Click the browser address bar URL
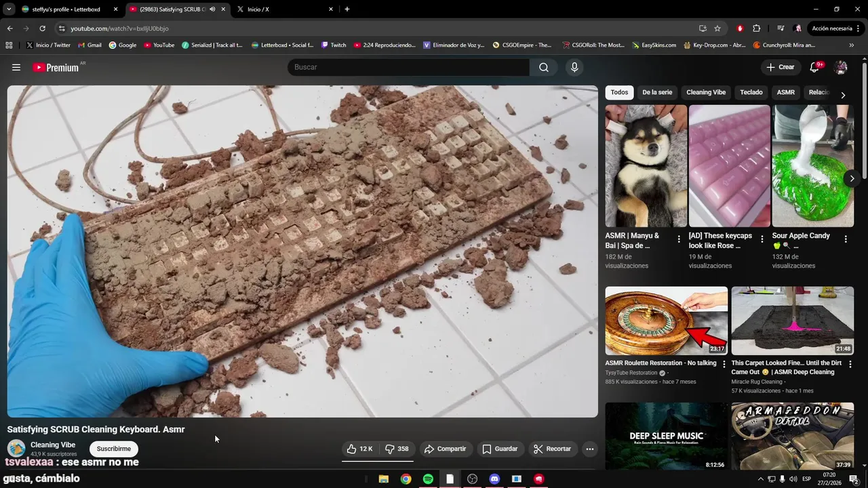 point(119,28)
